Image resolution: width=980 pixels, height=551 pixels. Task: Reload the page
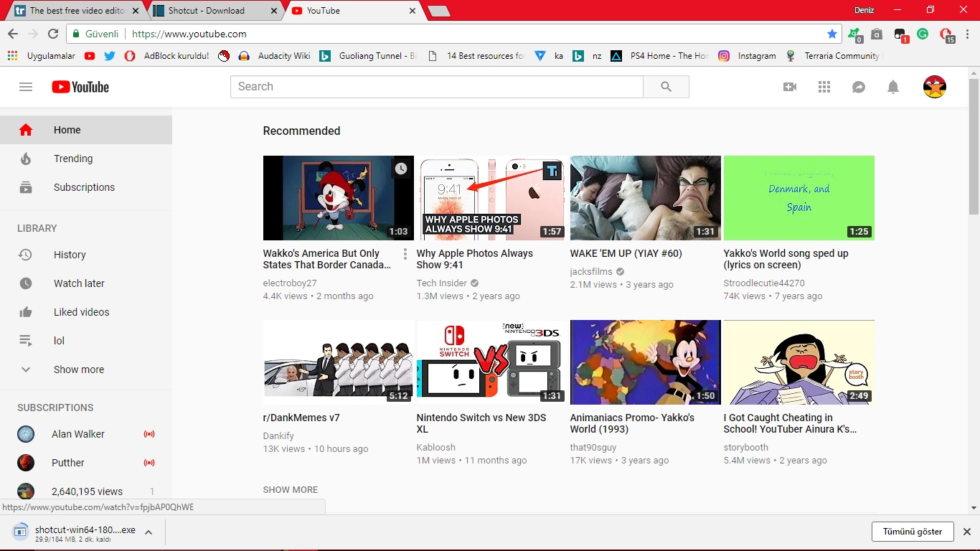pos(53,34)
